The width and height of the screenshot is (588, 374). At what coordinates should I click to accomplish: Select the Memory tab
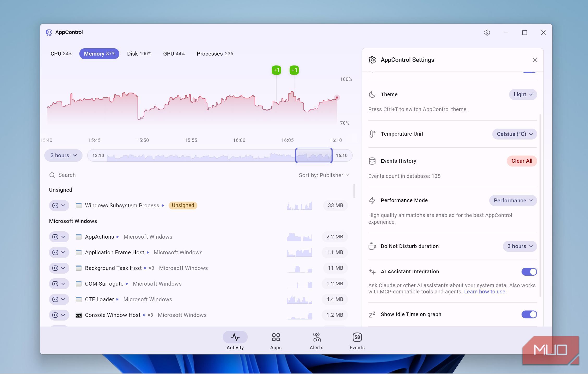coord(99,54)
